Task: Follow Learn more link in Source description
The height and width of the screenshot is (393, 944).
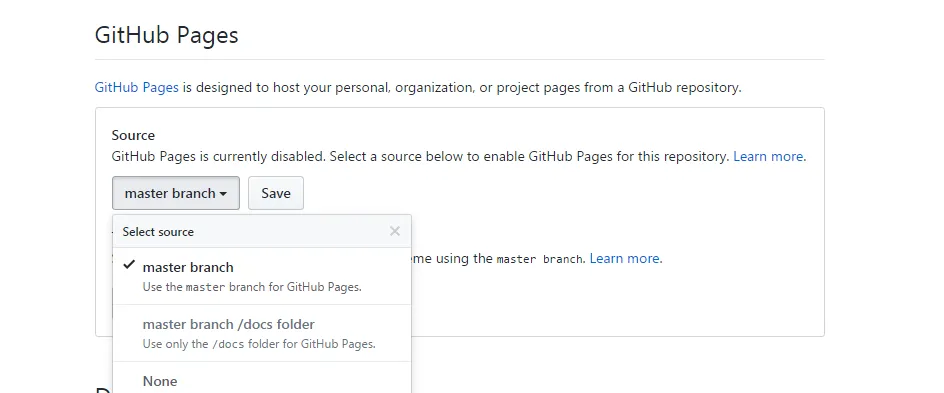Action: (x=769, y=156)
